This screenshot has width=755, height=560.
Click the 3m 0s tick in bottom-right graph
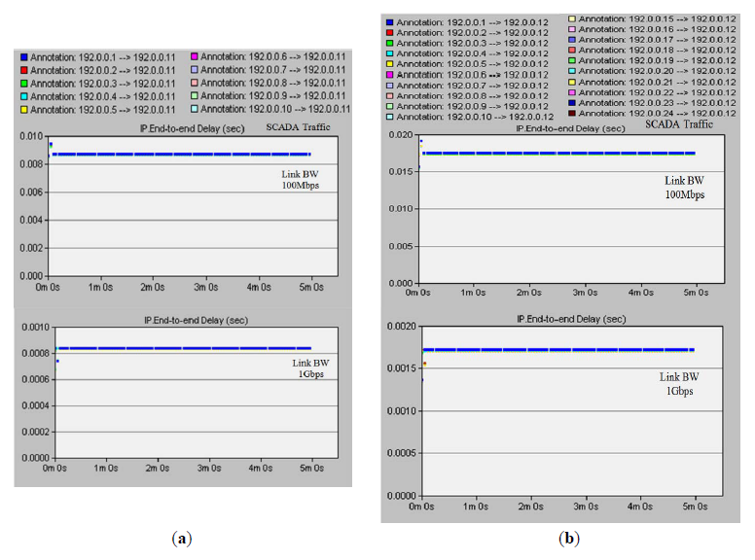click(x=584, y=507)
